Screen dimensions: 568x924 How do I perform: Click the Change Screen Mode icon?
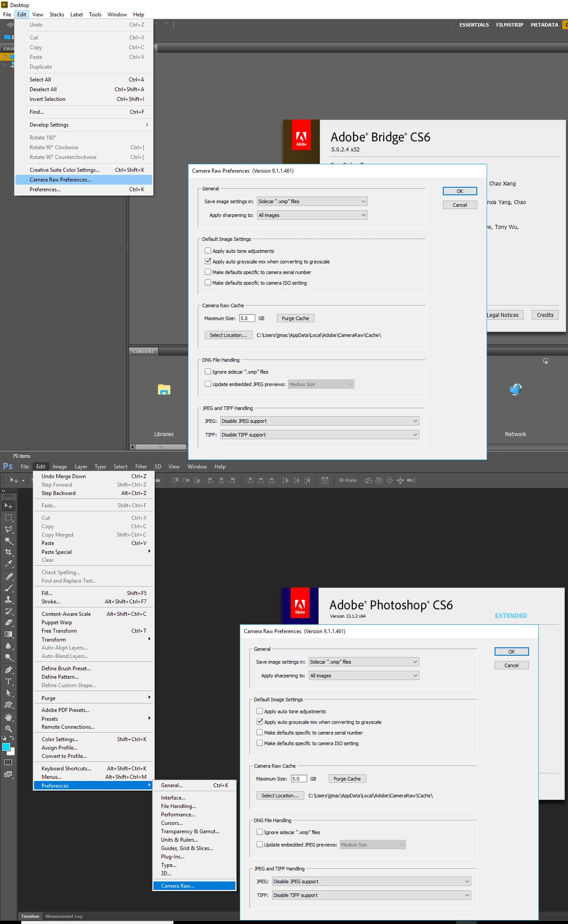(x=8, y=774)
